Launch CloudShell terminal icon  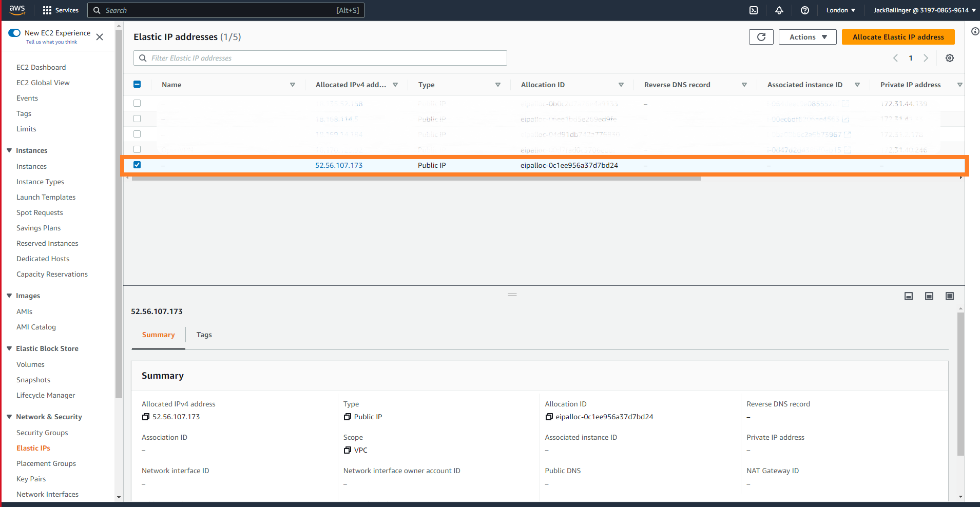click(754, 10)
